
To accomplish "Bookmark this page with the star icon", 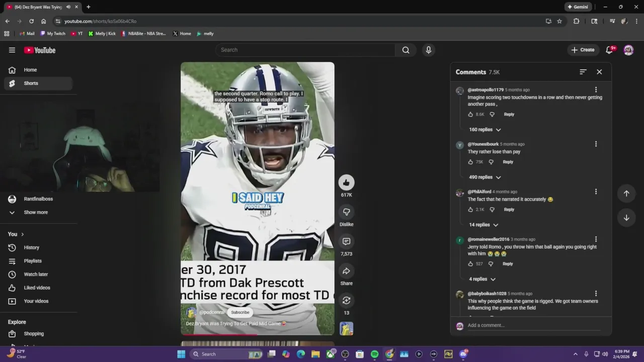I will pos(559,21).
